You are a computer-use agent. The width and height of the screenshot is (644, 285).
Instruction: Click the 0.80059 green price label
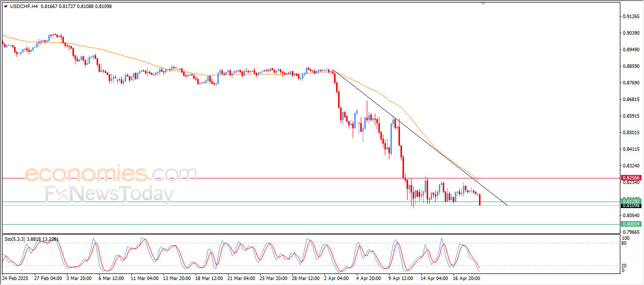(x=630, y=224)
